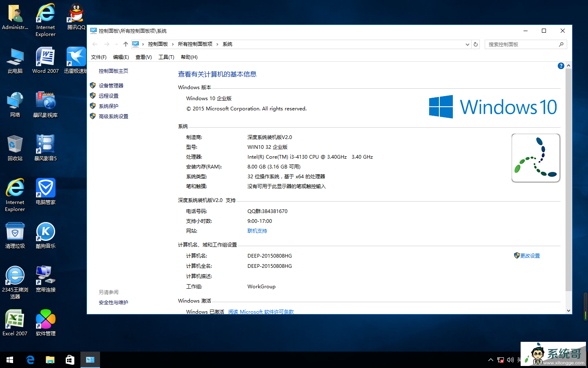Image resolution: width=588 pixels, height=368 pixels.
Task: Open the 查看(V) menu
Action: [143, 57]
